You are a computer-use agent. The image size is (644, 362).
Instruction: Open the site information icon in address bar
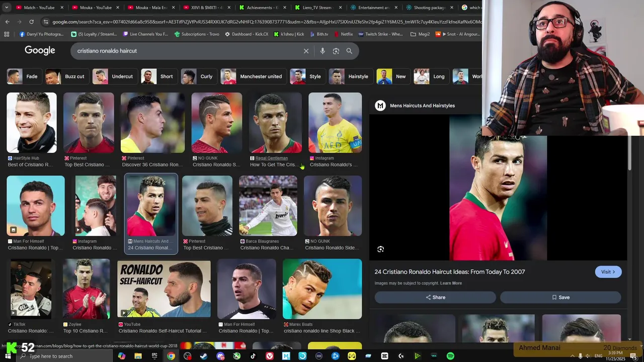46,22
